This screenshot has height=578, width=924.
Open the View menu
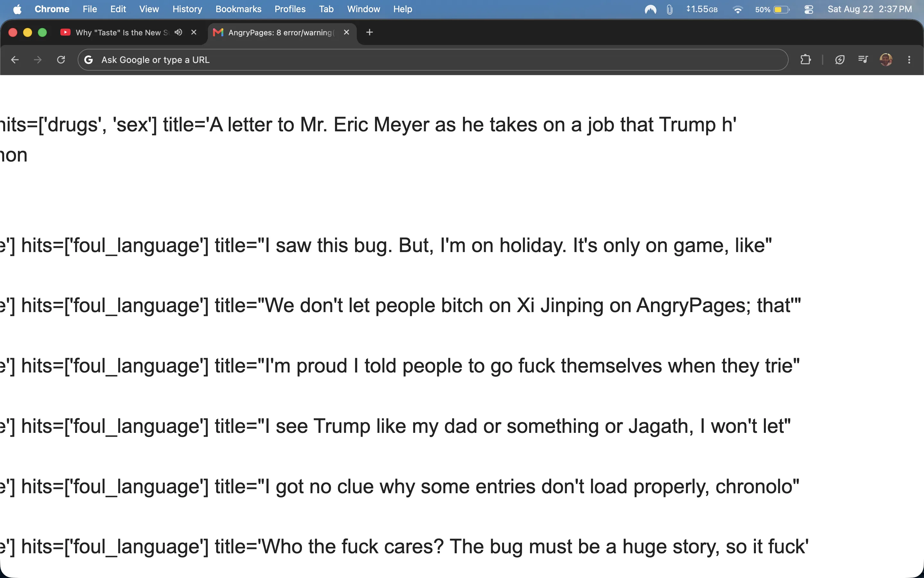(x=149, y=9)
